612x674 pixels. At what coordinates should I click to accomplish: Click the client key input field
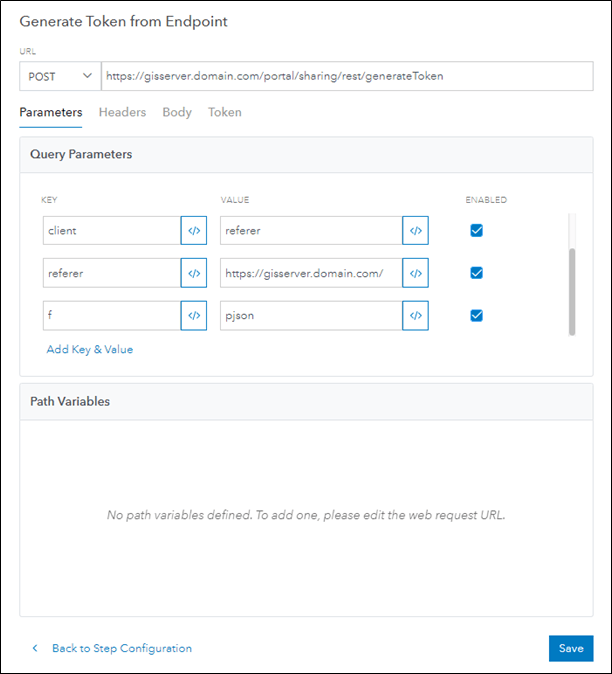(x=112, y=230)
